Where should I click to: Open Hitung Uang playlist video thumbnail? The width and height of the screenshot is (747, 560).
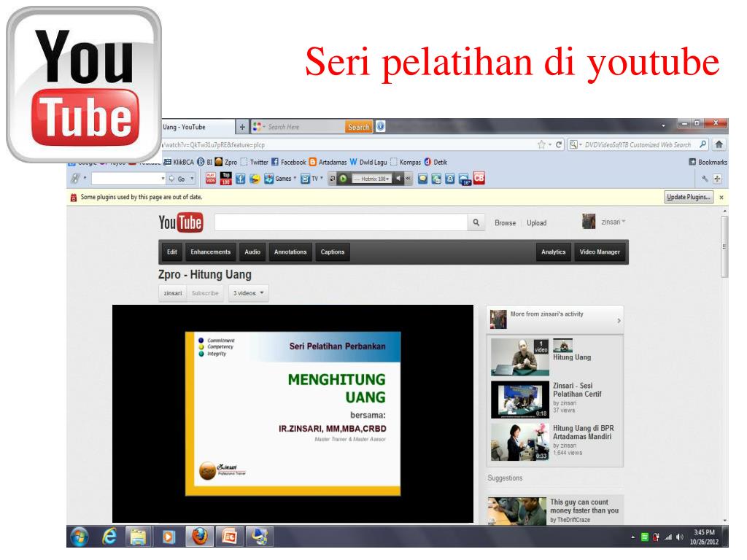[519, 357]
